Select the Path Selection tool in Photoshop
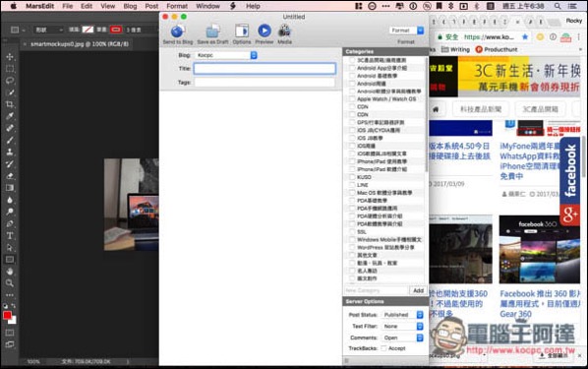Screen dimensions: 588x369 pyautogui.click(x=10, y=248)
